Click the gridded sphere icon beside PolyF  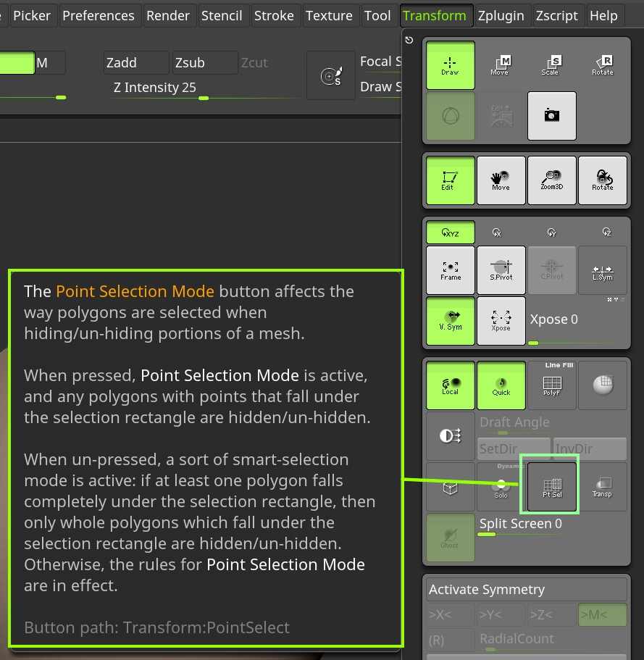(602, 385)
